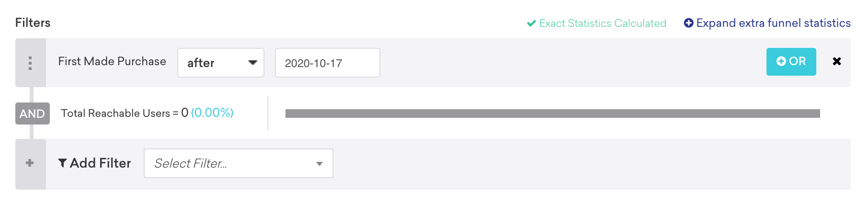Remove the First Made Purchase filter
This screenshot has height=204, width=868.
(x=837, y=61)
